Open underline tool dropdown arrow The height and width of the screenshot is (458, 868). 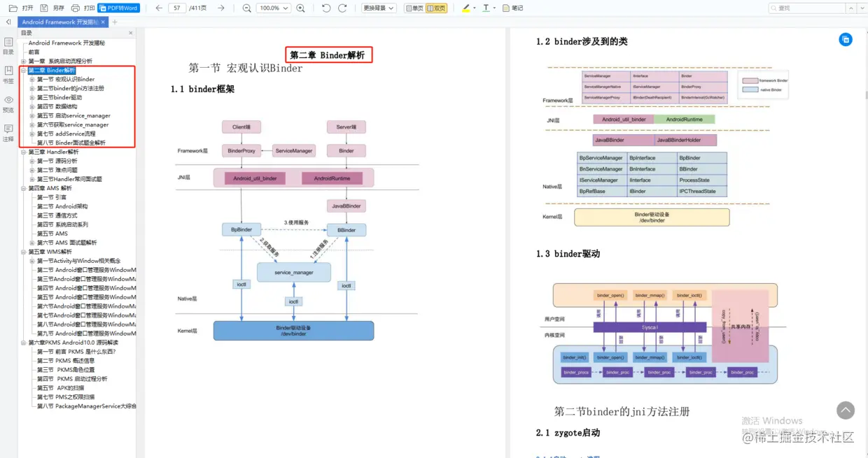(495, 8)
